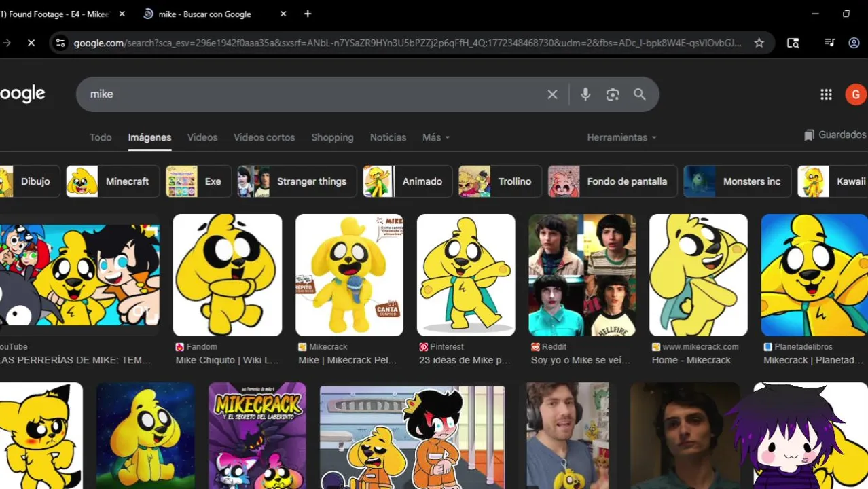Filter by Stranger things chip

coord(297,181)
